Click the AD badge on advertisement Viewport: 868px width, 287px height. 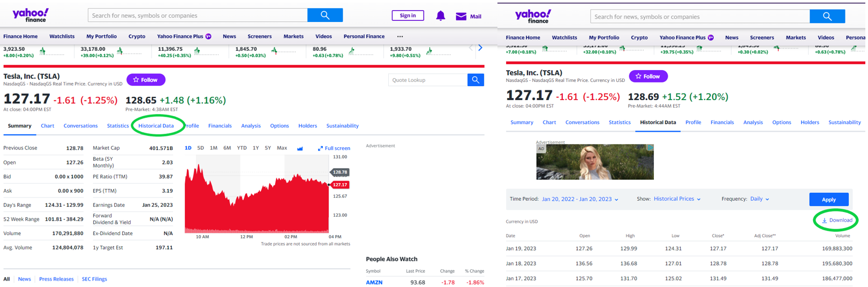click(x=541, y=149)
